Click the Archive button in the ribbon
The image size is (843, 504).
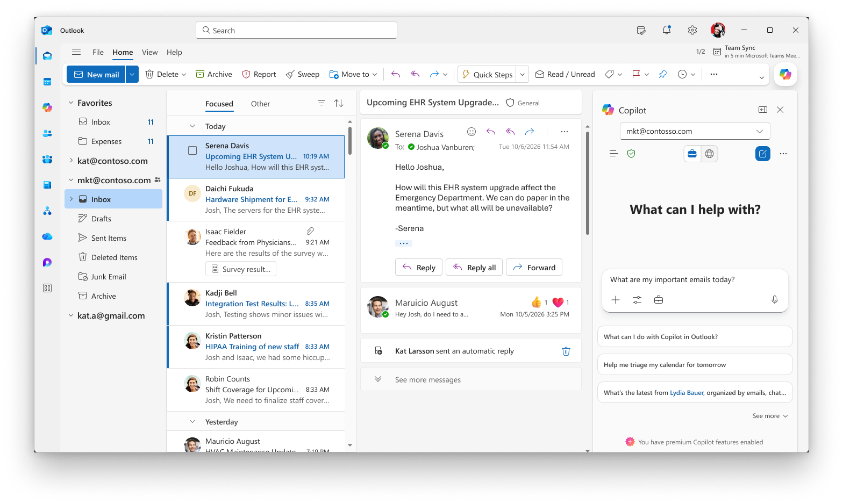click(x=214, y=74)
